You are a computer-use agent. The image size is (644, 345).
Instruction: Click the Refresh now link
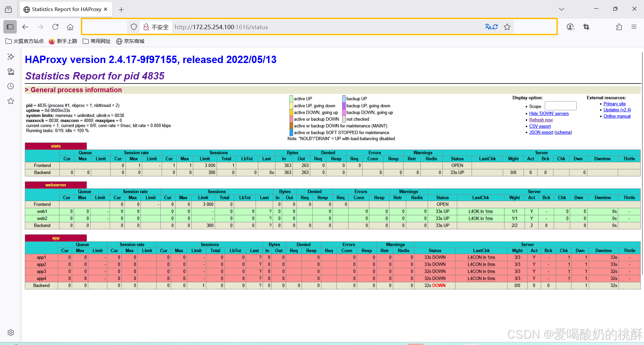point(541,120)
